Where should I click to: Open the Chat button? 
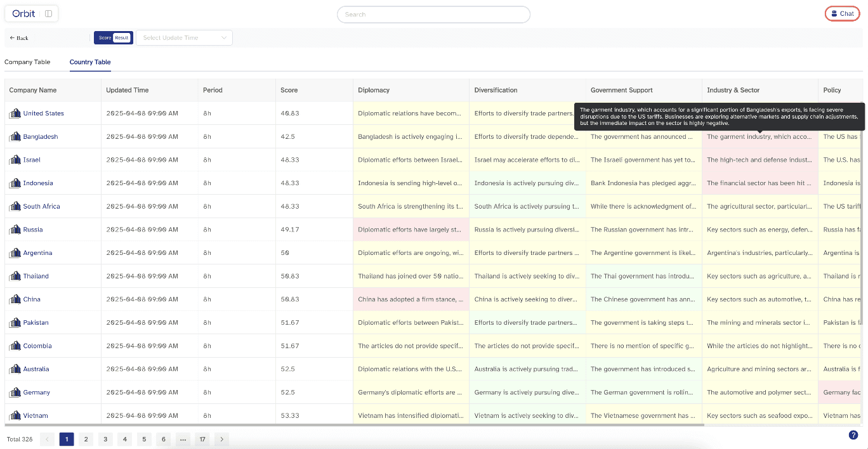[843, 13]
